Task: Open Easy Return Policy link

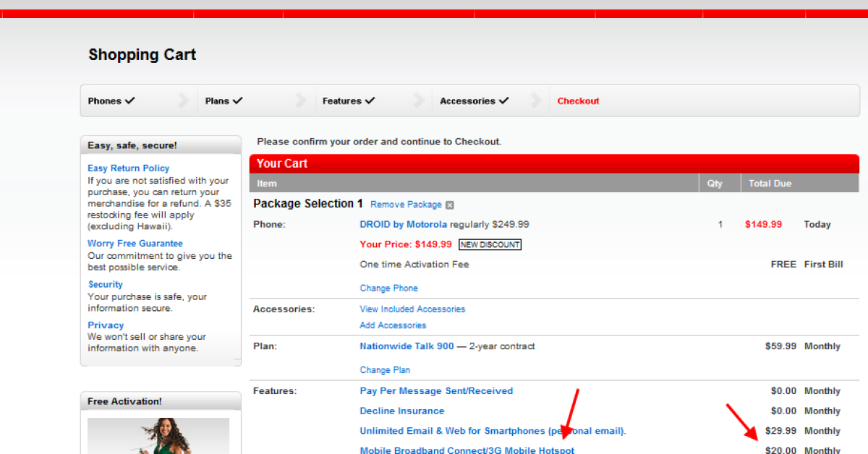Action: coord(128,168)
